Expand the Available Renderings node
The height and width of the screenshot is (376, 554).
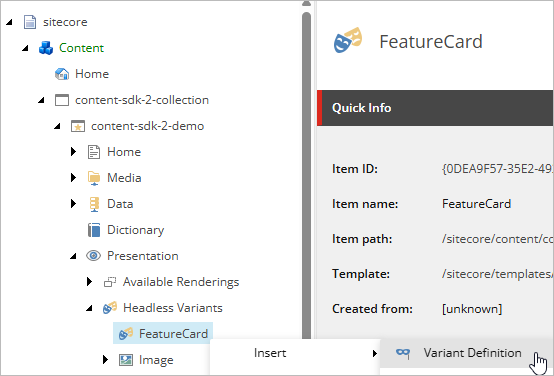click(89, 282)
